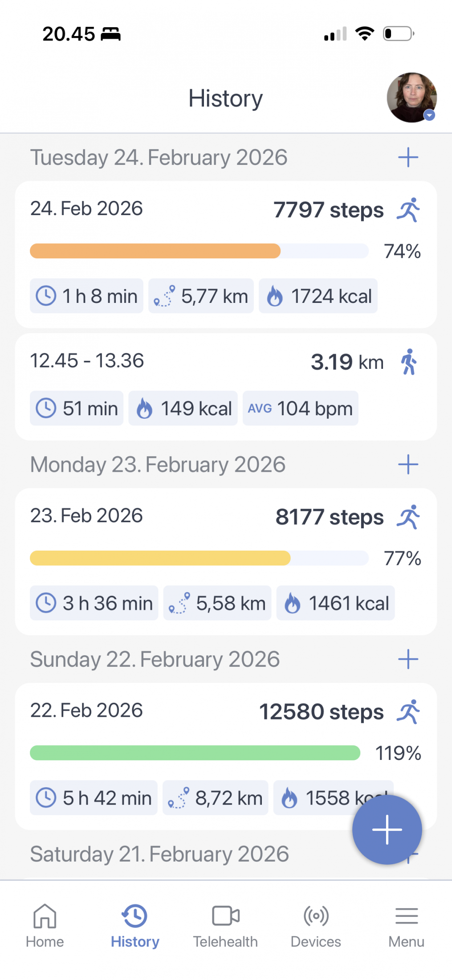Switch to the Devices tab
This screenshot has width=452, height=980.
[x=316, y=925]
